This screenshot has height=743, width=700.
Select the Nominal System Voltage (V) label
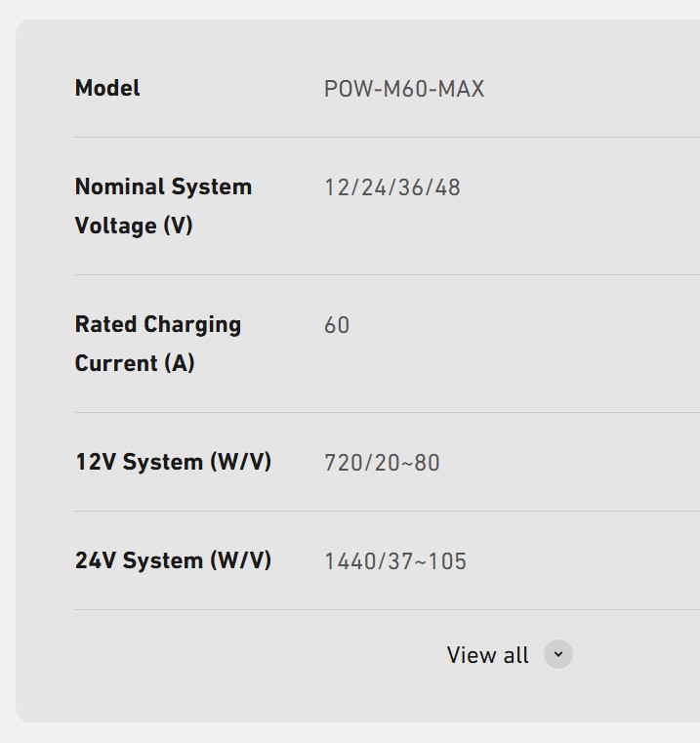[x=163, y=206]
